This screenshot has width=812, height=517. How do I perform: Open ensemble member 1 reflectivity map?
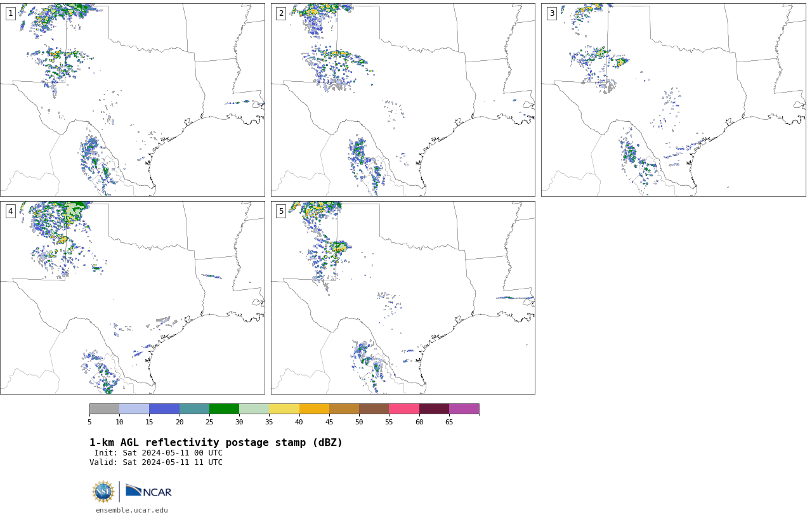tap(132, 100)
